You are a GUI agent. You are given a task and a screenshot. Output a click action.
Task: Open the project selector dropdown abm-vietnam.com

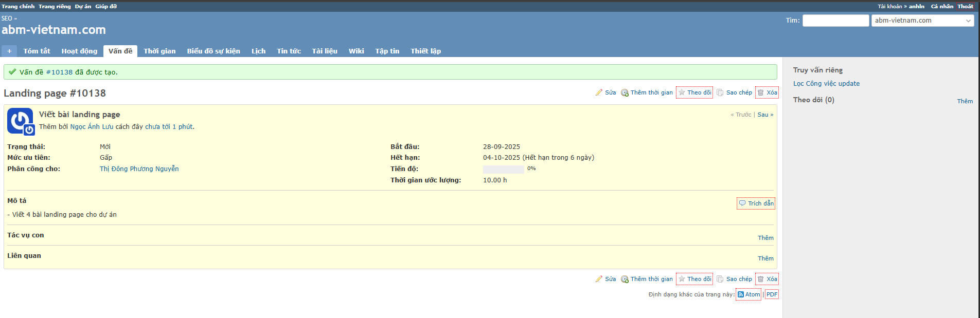tap(922, 21)
